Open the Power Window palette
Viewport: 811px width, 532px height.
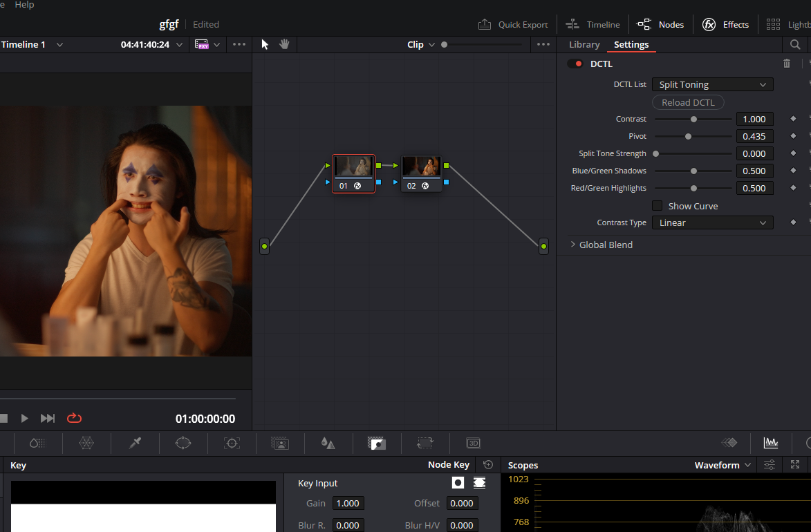pyautogui.click(x=183, y=443)
